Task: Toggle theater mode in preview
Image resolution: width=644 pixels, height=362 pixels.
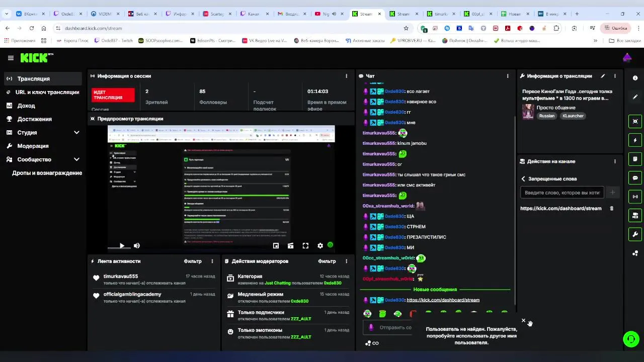Action: pyautogui.click(x=290, y=246)
